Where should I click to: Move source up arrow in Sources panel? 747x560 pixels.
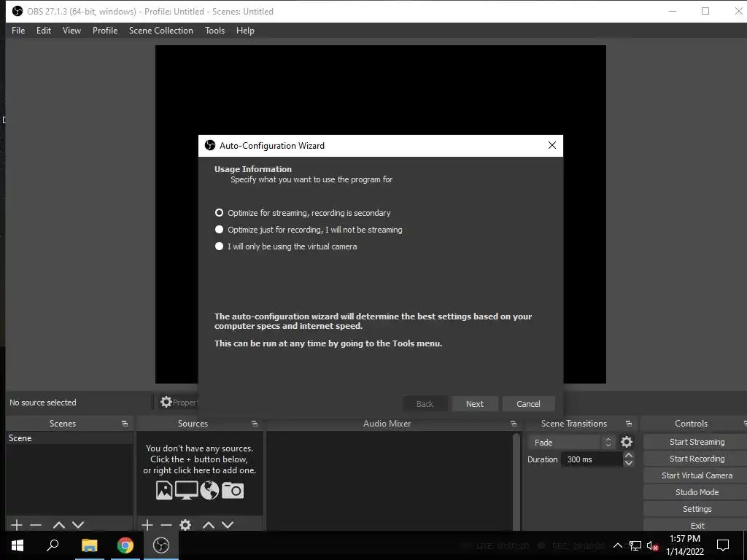209,525
